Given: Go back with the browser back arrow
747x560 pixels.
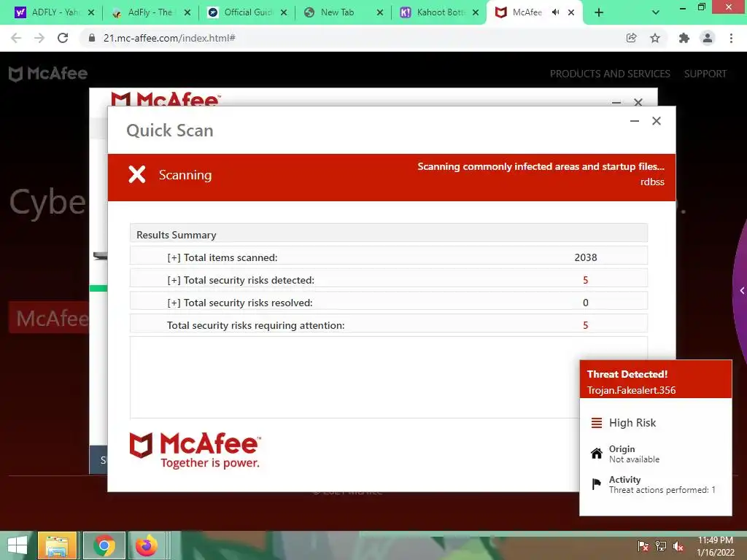Looking at the screenshot, I should pos(16,38).
